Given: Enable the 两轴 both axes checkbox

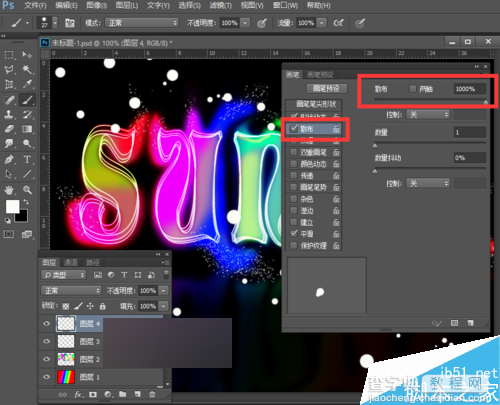Looking at the screenshot, I should (x=413, y=89).
